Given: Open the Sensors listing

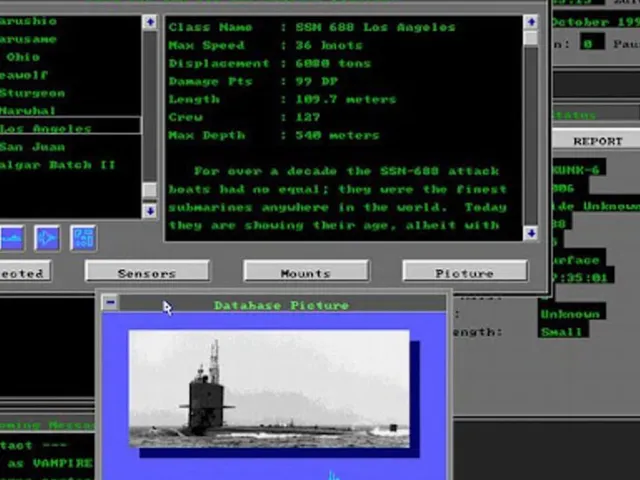Looking at the screenshot, I should 147,271.
